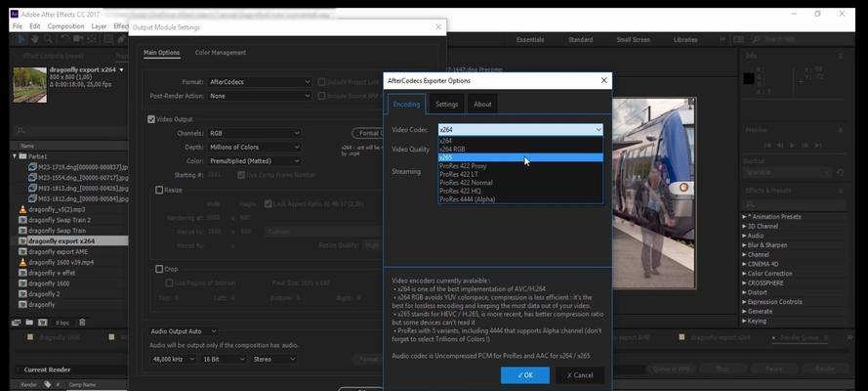Click the reset icon beside Shortcut dropdown
This screenshot has width=868, height=391.
pyautogui.click(x=841, y=172)
